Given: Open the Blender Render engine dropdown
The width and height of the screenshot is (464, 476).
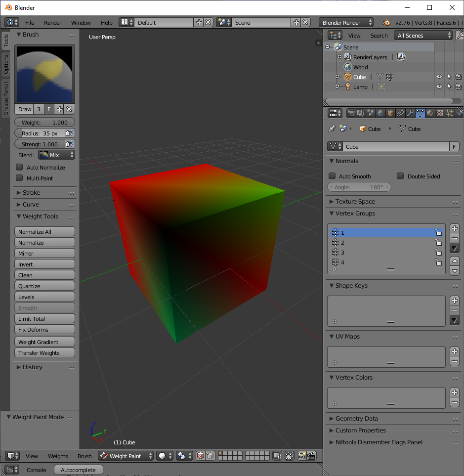Looking at the screenshot, I should click(x=346, y=22).
